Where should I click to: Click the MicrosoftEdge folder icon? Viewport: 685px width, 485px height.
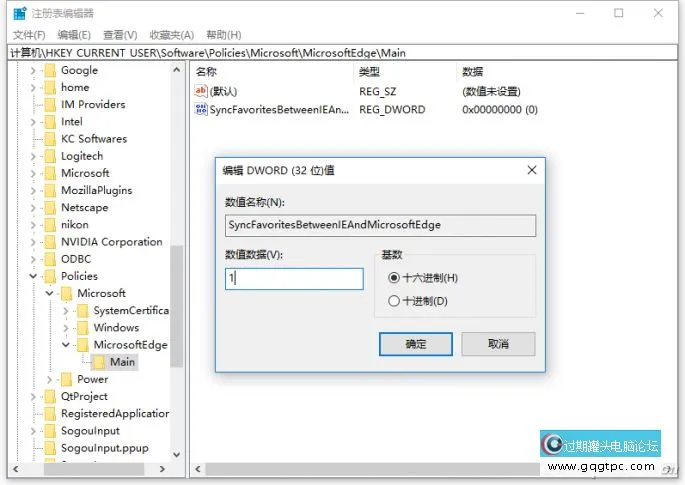point(84,345)
